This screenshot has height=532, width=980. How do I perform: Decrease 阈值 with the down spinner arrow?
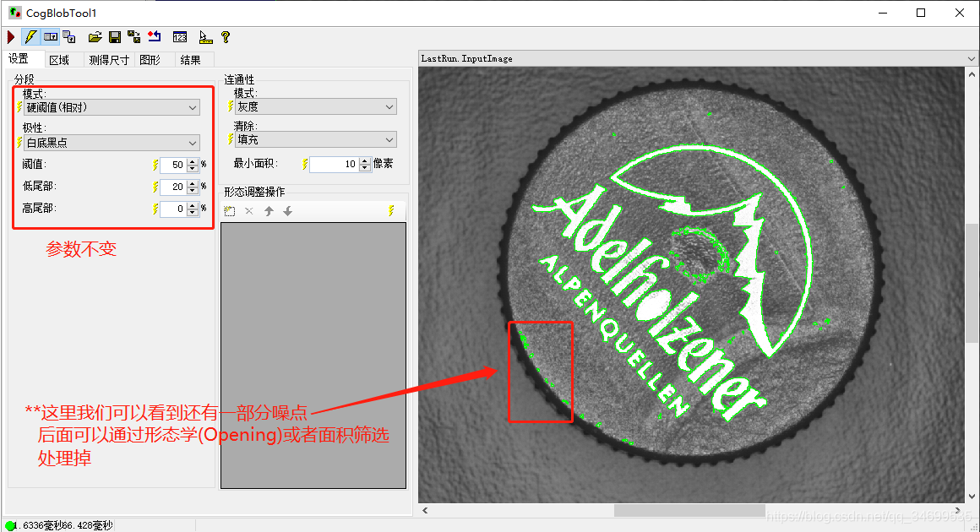[193, 169]
